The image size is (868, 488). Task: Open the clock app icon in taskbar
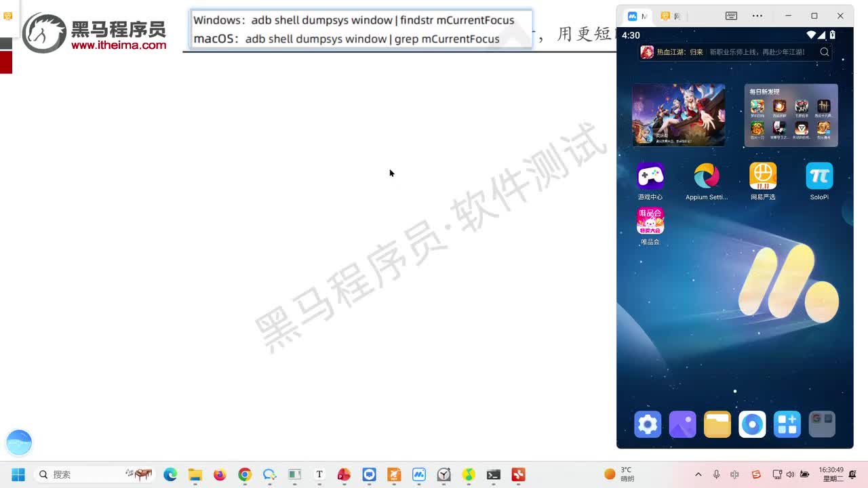click(x=443, y=474)
